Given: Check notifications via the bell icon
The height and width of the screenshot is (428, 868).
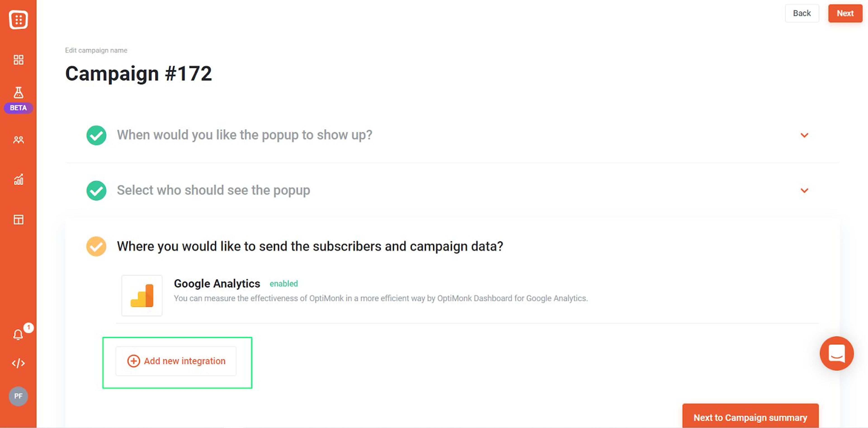Looking at the screenshot, I should click(x=18, y=335).
